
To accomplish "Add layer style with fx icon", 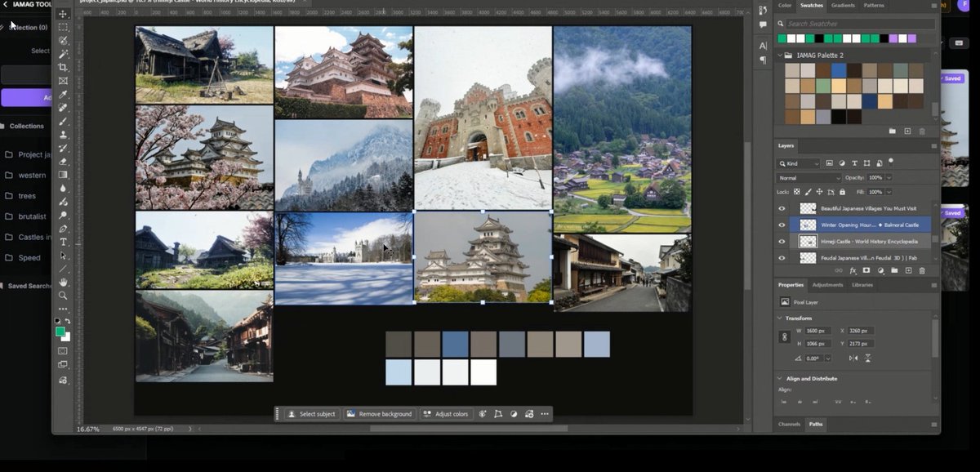I will [853, 270].
